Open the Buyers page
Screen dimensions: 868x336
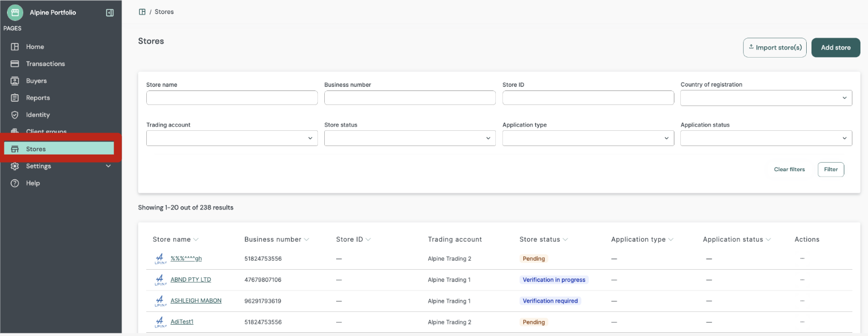point(36,81)
